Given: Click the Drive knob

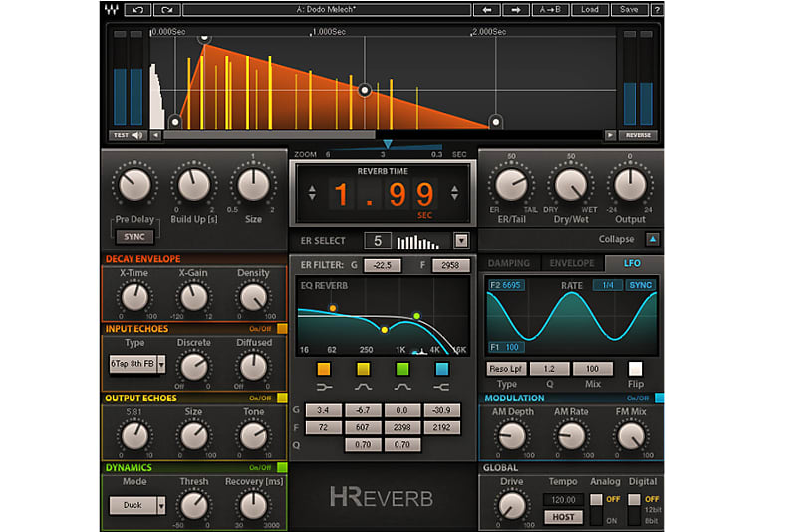Looking at the screenshot, I should [512, 505].
